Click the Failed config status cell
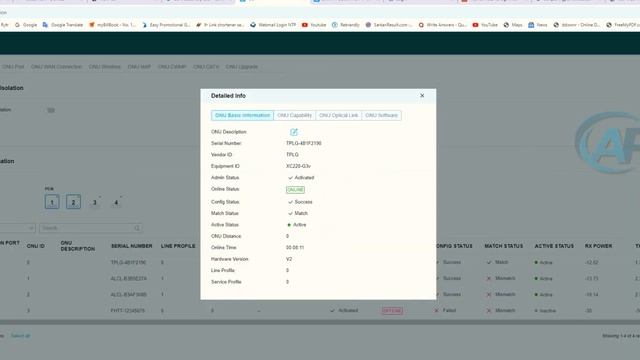The height and width of the screenshot is (360, 640). [x=446, y=311]
